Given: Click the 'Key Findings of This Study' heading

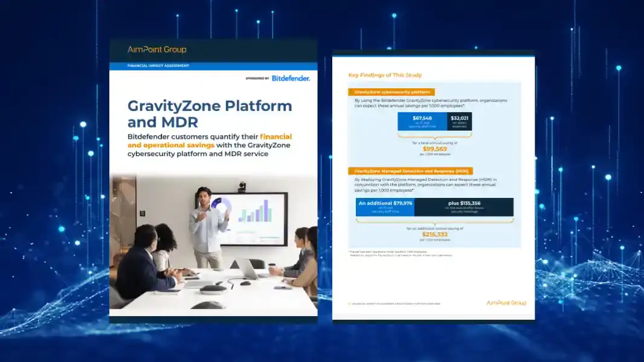Looking at the screenshot, I should coord(385,75).
